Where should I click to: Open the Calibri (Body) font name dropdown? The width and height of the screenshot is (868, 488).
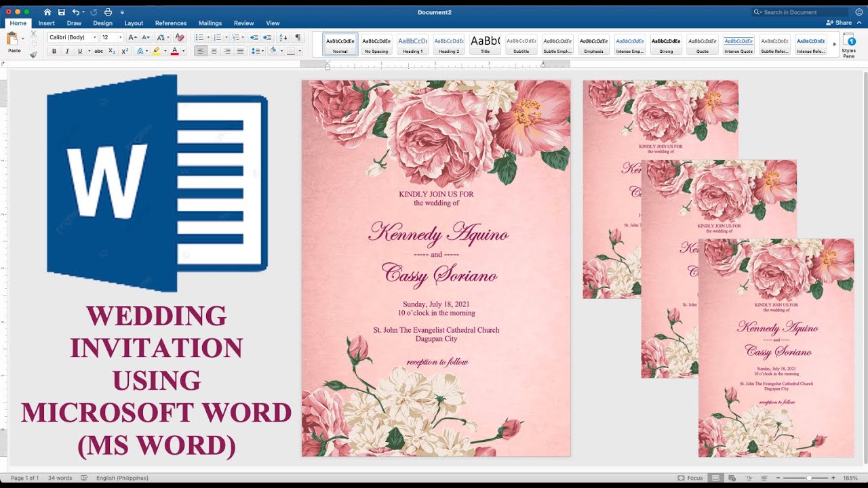pyautogui.click(x=94, y=37)
